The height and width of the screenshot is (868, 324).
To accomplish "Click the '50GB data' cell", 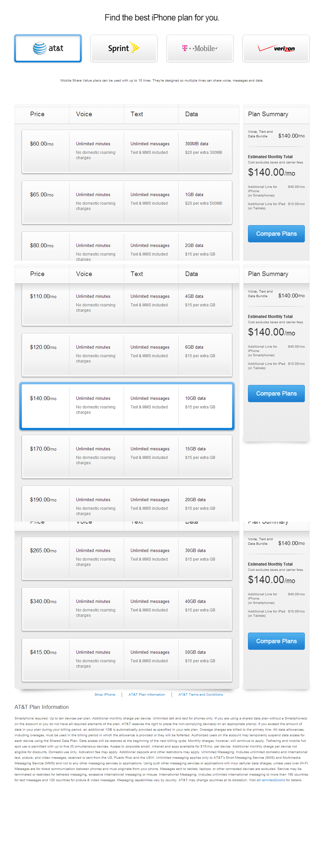I will coord(195,652).
